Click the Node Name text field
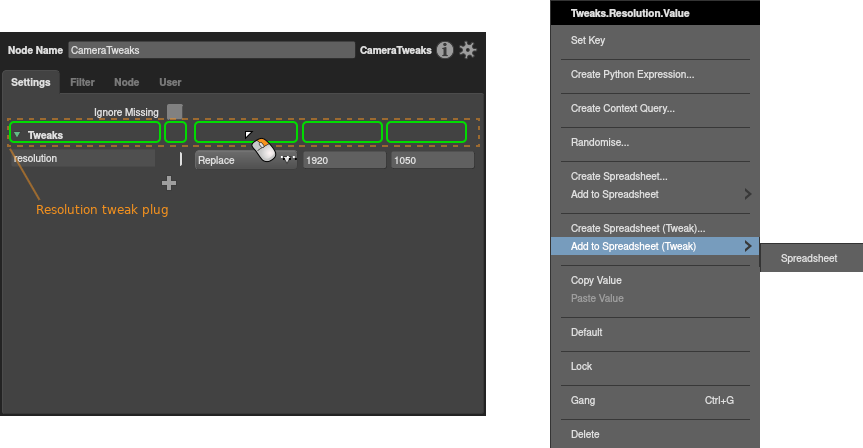Screen dimensions: 863x448 pyautogui.click(x=211, y=50)
